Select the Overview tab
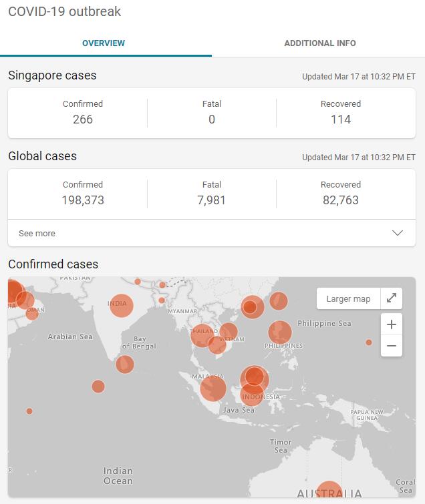 [x=104, y=43]
